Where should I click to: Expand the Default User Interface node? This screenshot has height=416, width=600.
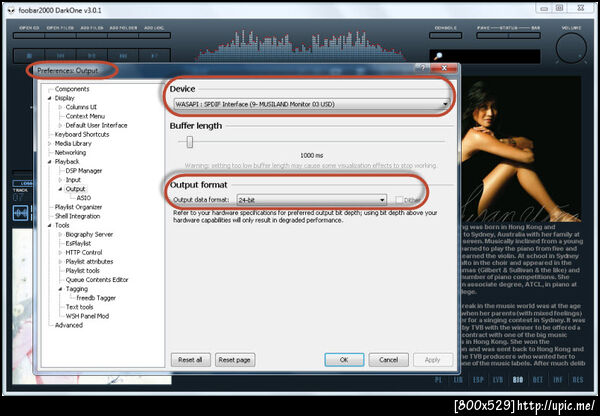pyautogui.click(x=60, y=125)
